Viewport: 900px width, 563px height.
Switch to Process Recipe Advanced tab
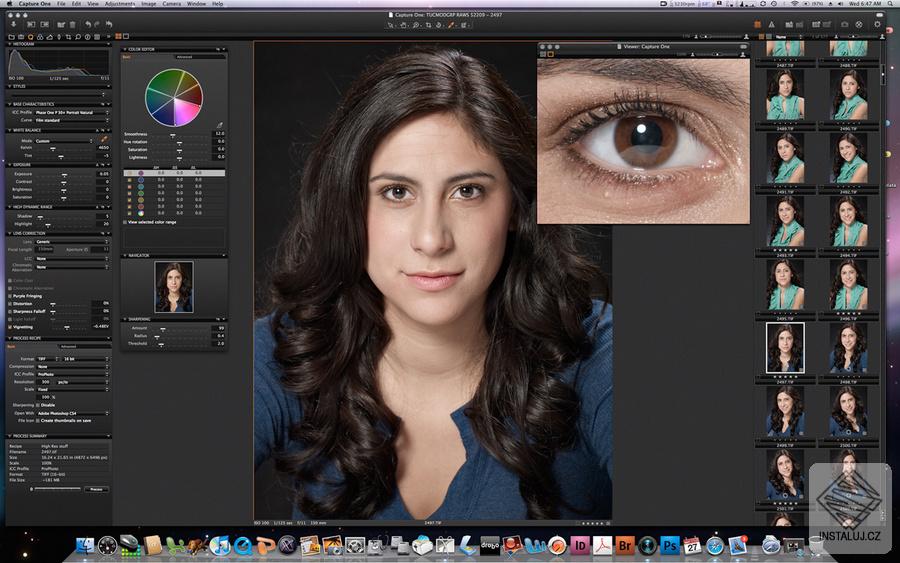(x=84, y=347)
